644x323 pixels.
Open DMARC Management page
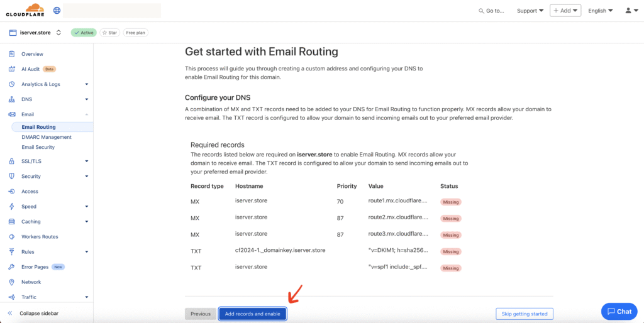coord(47,137)
